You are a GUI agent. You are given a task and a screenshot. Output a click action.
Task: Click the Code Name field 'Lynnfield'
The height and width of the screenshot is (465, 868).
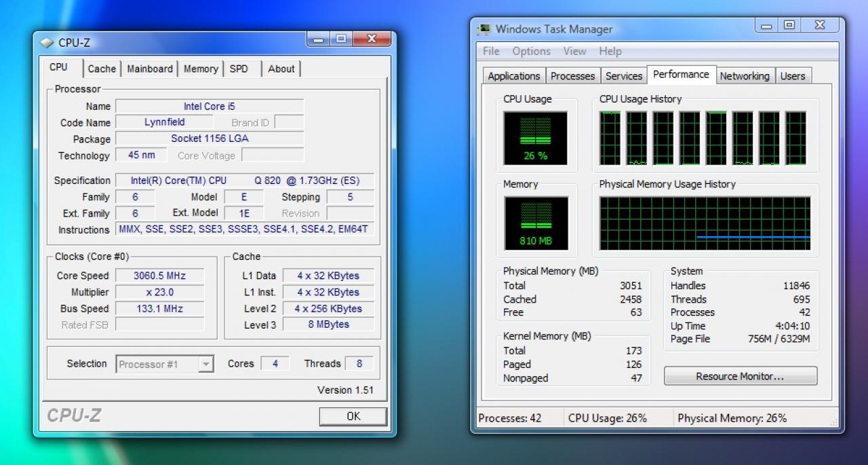coord(165,122)
